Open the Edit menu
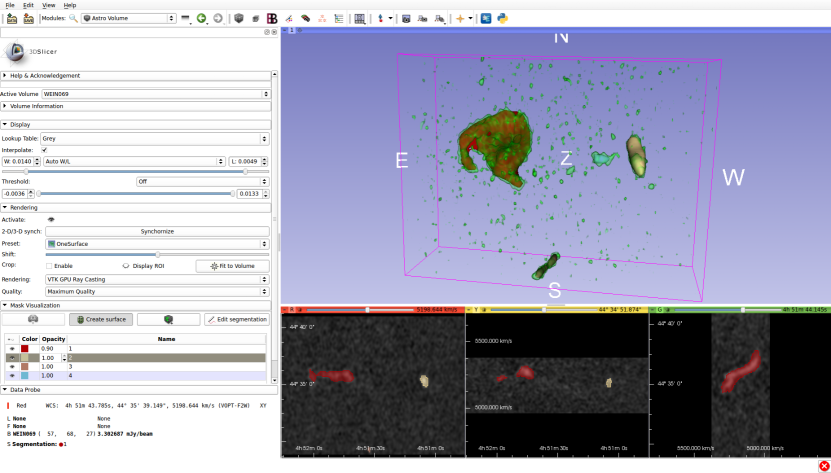This screenshot has width=831, height=473. (28, 5)
